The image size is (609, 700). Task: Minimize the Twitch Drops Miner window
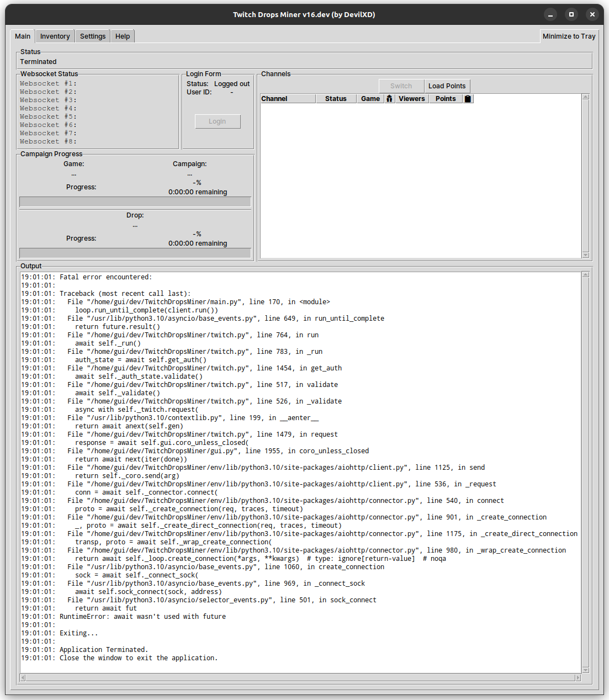[550, 14]
